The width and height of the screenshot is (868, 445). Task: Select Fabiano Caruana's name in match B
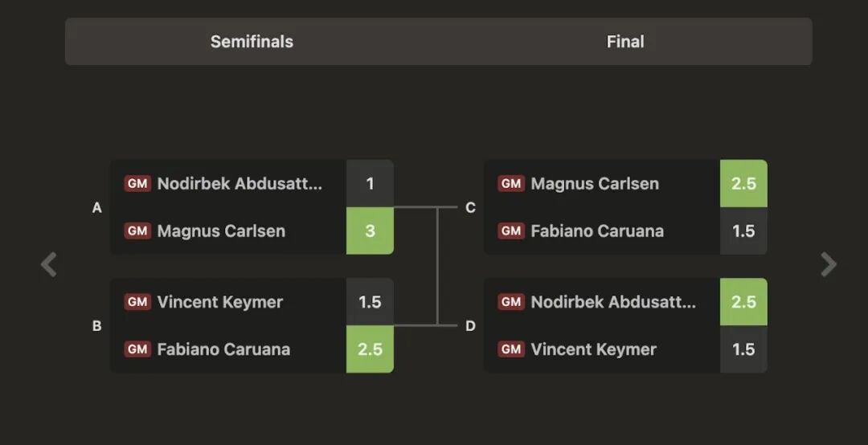pyautogui.click(x=223, y=349)
